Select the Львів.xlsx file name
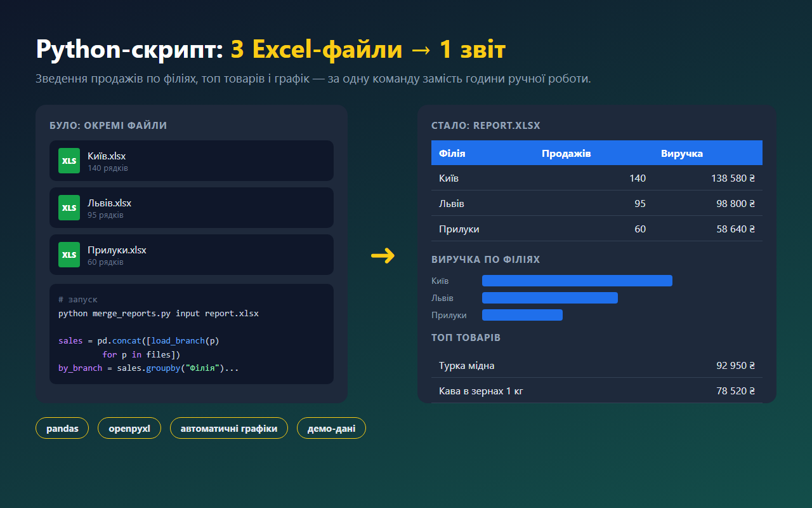812x508 pixels. coord(110,203)
